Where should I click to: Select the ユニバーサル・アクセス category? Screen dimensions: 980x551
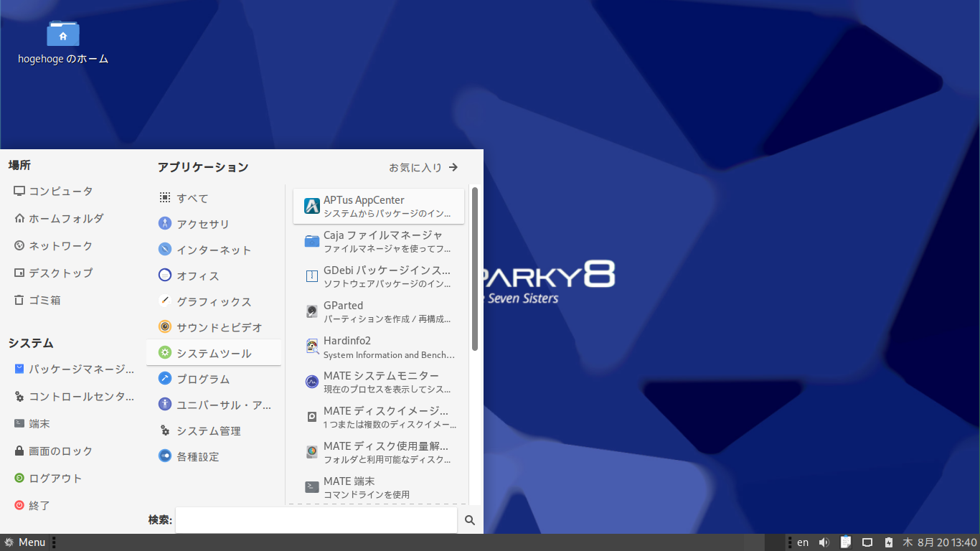click(x=214, y=405)
